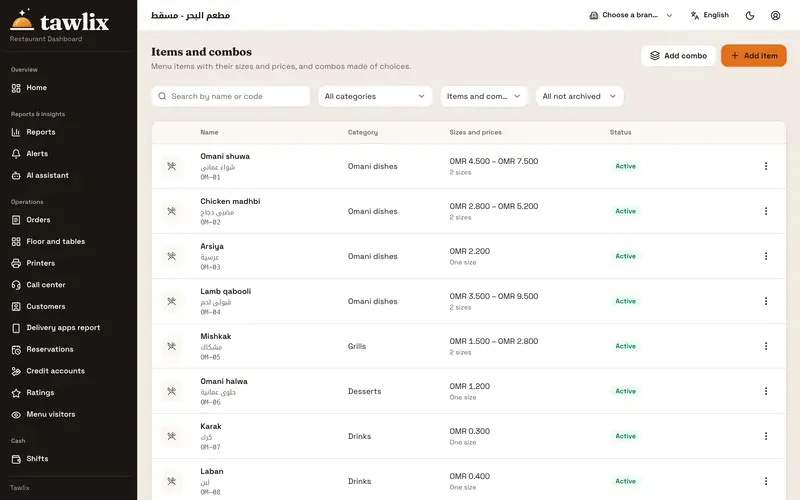The image size is (800, 500).
Task: Click the Mishkak item image placeholder
Action: point(171,346)
